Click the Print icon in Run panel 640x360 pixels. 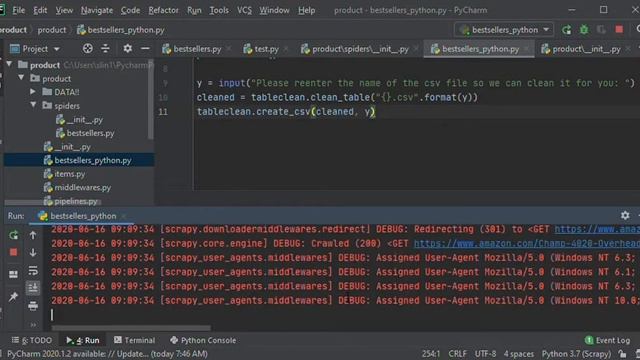coord(33,305)
